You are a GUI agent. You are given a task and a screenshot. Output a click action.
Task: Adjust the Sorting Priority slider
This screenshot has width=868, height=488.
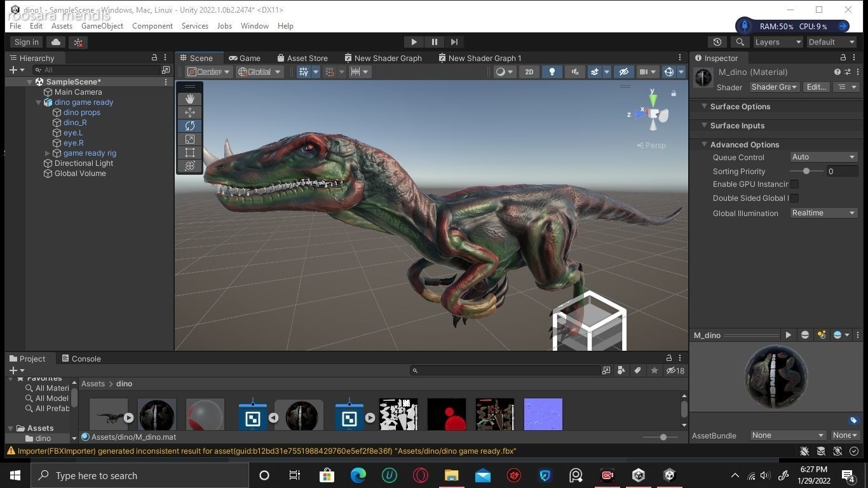coord(806,172)
